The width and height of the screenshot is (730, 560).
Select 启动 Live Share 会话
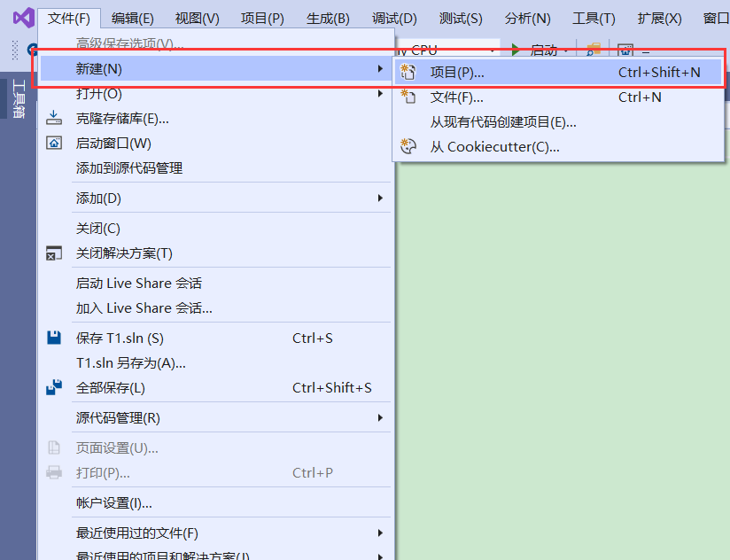click(x=215, y=283)
